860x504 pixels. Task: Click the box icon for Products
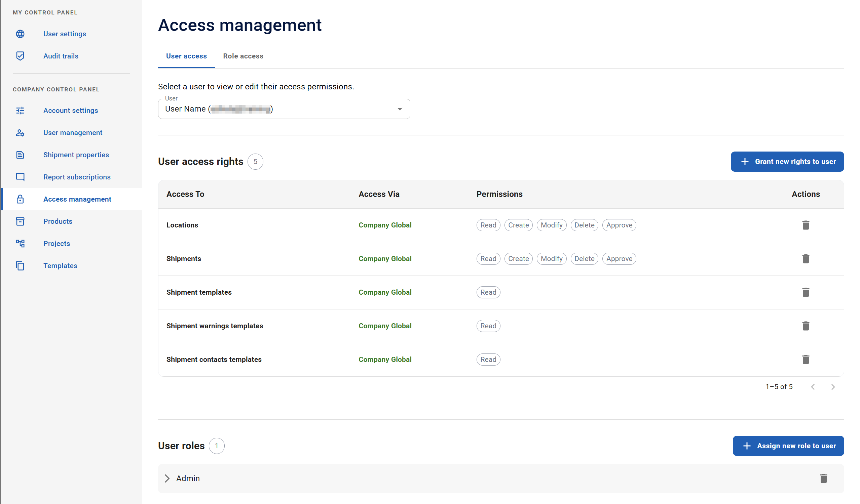(20, 221)
